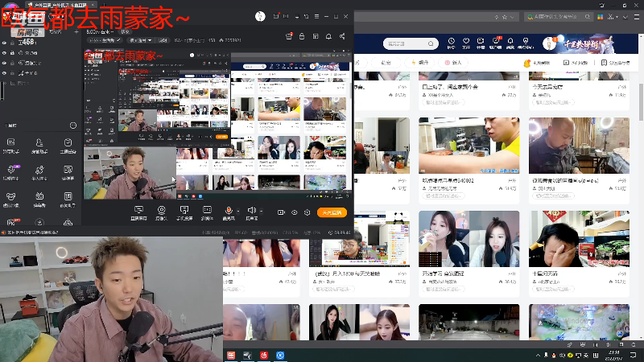The image size is (644, 362).
Task: Click the shop icon with red badge in streaming tool
Action: [289, 36]
